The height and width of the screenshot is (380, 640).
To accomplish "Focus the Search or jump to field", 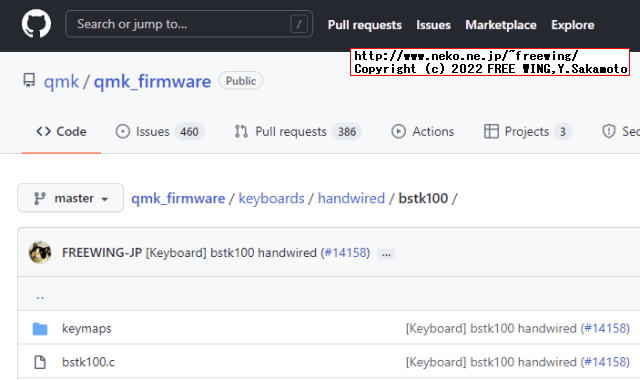I will 189,24.
